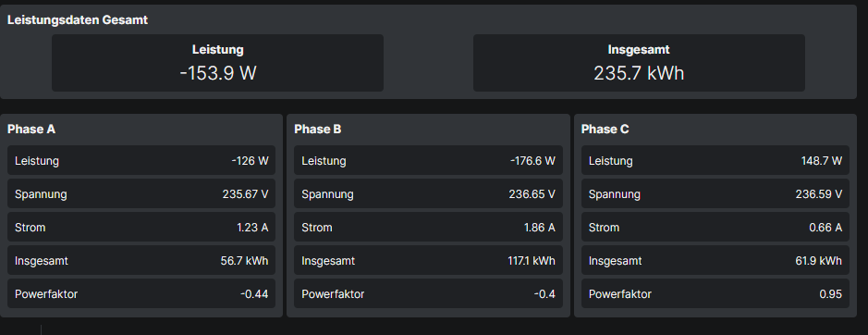
Task: Open Phase C Powerfaktor 0.95 row
Action: point(715,294)
